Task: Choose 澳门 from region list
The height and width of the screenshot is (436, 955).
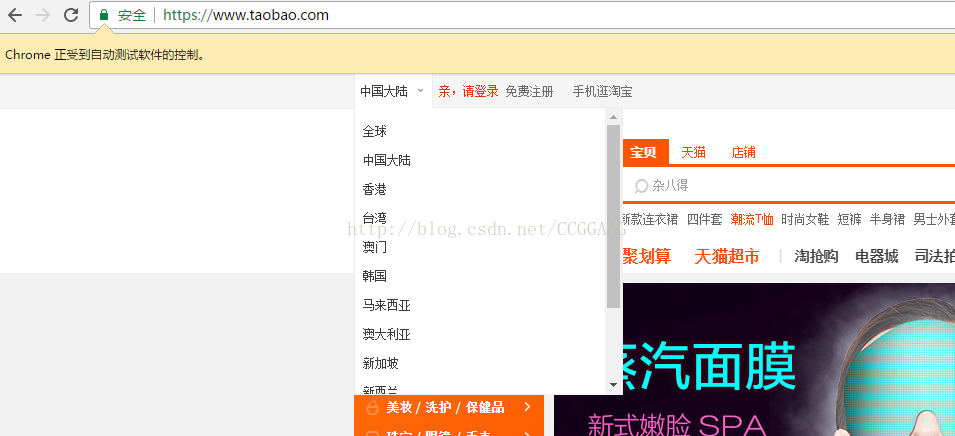Action: [375, 247]
